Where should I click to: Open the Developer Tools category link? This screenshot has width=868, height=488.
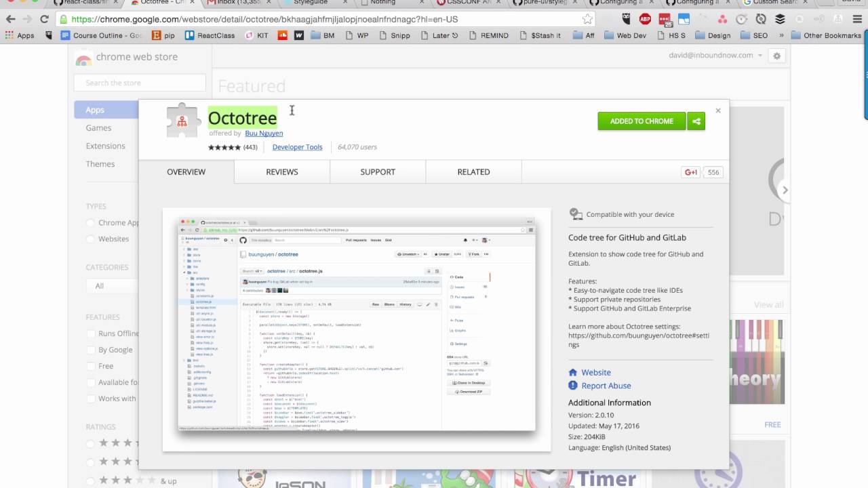[x=297, y=147]
